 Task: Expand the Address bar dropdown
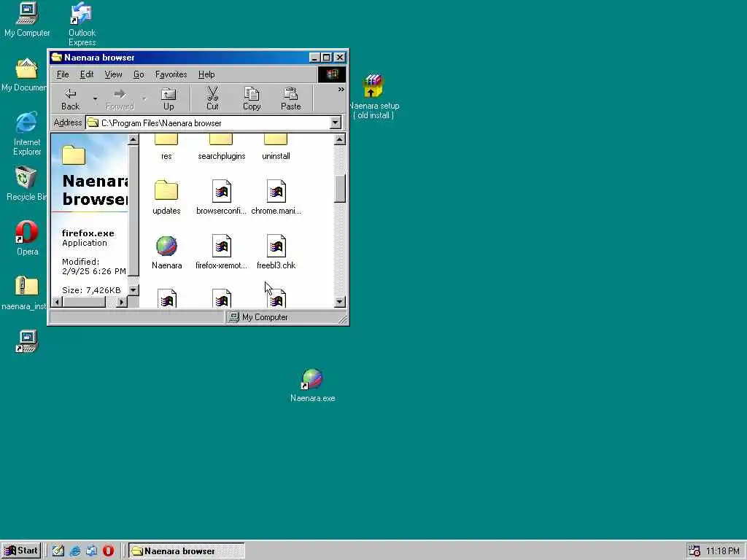tap(336, 122)
